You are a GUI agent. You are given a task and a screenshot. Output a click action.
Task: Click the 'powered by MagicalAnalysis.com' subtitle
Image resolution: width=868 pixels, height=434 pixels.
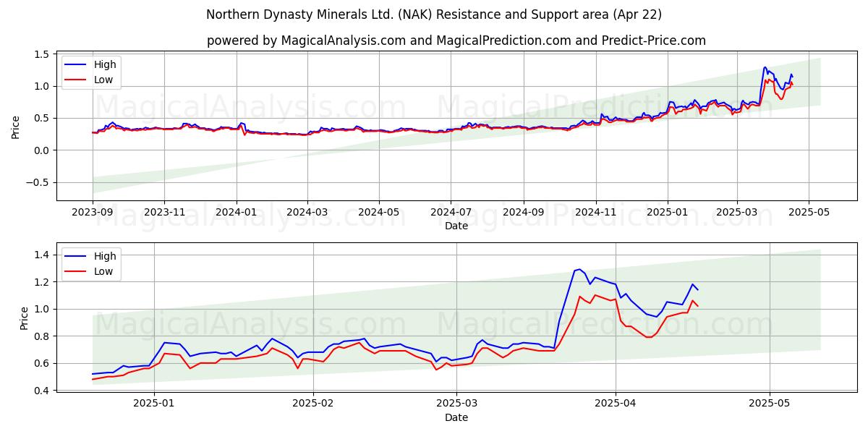pos(456,41)
